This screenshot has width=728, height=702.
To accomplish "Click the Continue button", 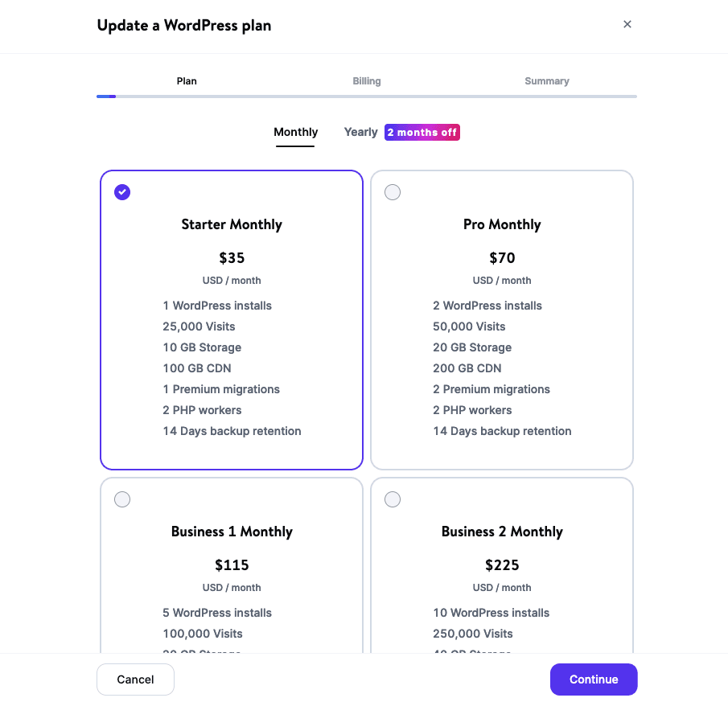I will [594, 679].
